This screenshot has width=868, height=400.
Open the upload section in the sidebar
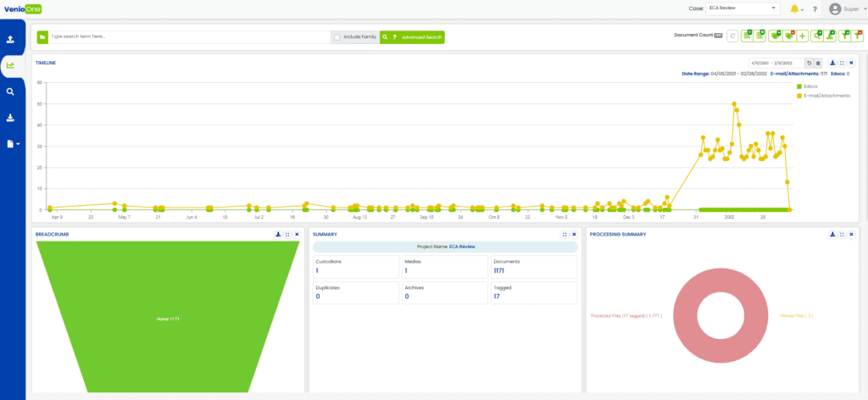tap(10, 39)
